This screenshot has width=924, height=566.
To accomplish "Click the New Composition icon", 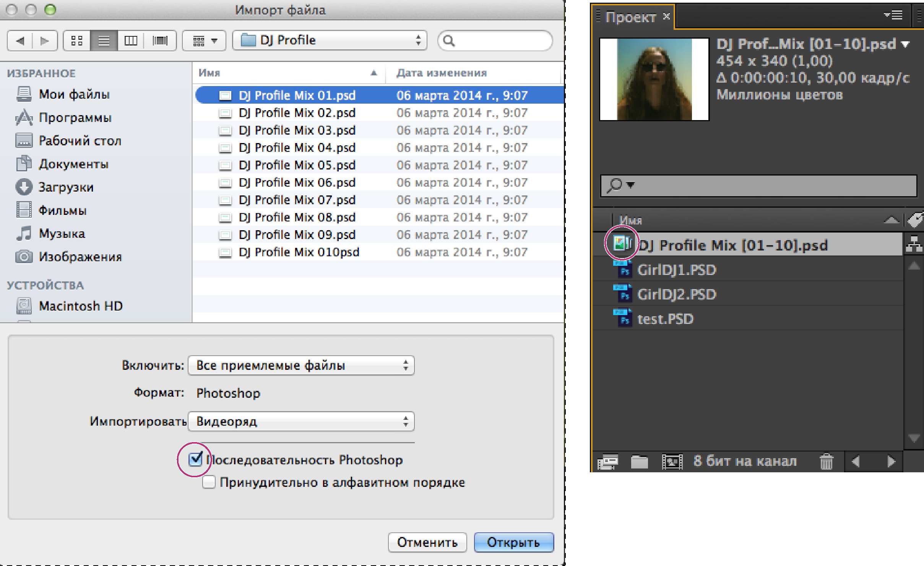I will 672,462.
